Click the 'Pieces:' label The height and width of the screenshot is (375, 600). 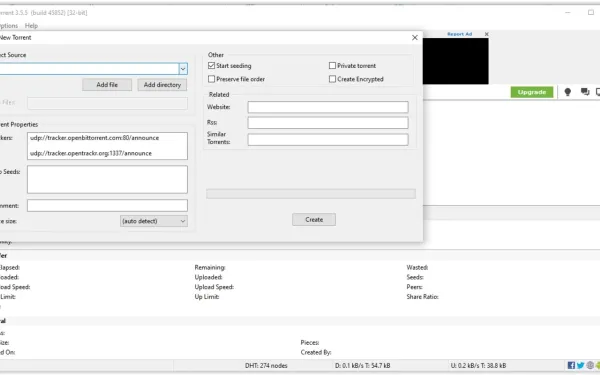(x=310, y=342)
